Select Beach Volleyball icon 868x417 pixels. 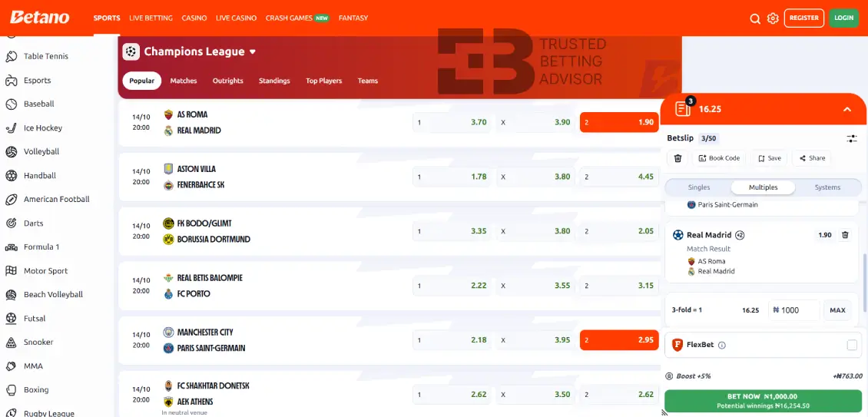tap(11, 295)
